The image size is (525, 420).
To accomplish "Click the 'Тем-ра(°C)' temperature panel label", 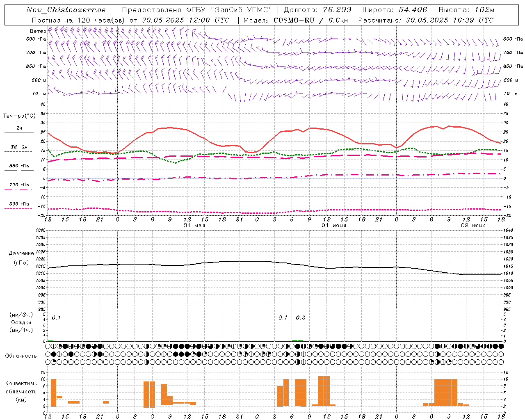I will [x=19, y=116].
